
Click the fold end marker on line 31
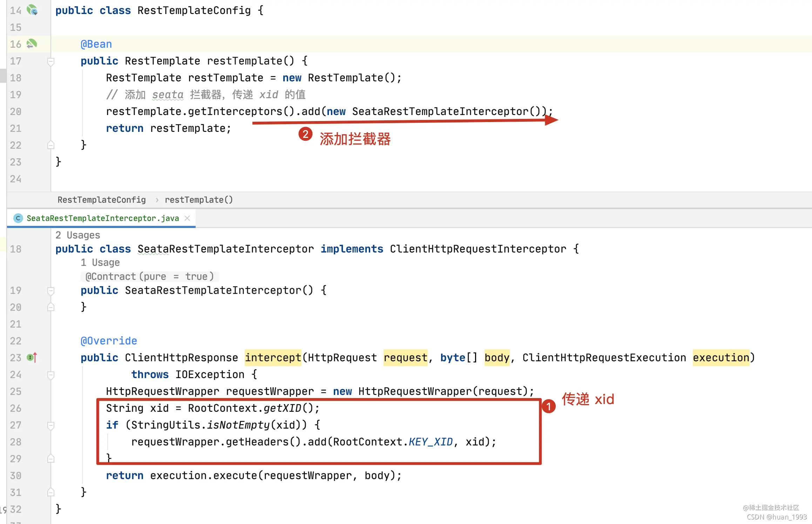(x=51, y=492)
